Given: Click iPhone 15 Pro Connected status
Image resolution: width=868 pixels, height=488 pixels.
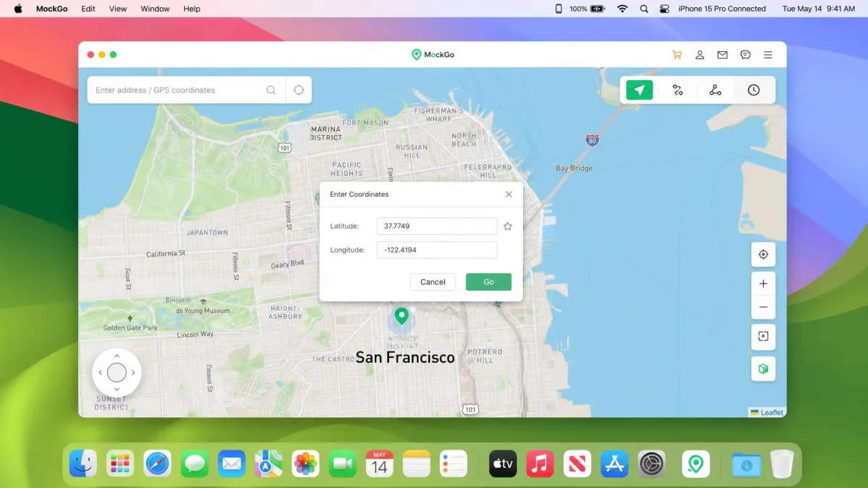Looking at the screenshot, I should tap(722, 9).
